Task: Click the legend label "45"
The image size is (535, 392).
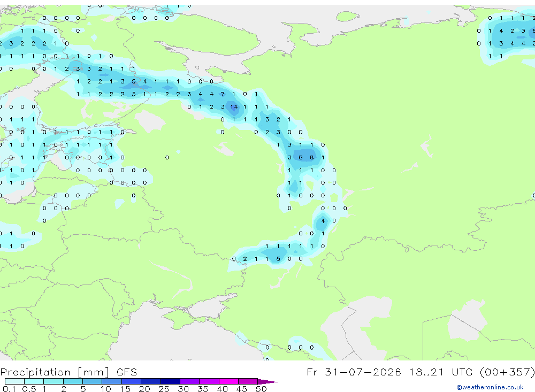Action: tap(242, 389)
